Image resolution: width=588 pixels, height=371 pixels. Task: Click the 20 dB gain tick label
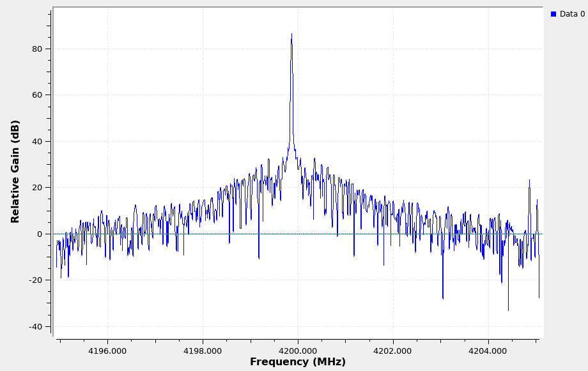point(37,188)
